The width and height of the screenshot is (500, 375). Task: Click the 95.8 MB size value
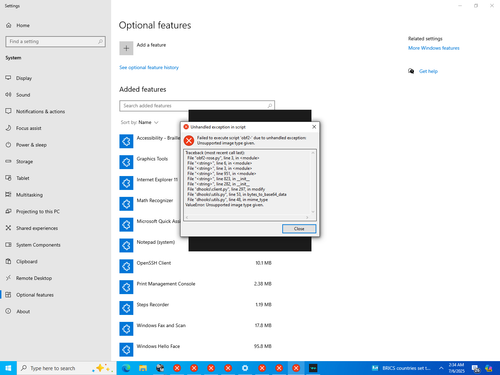[x=263, y=346]
